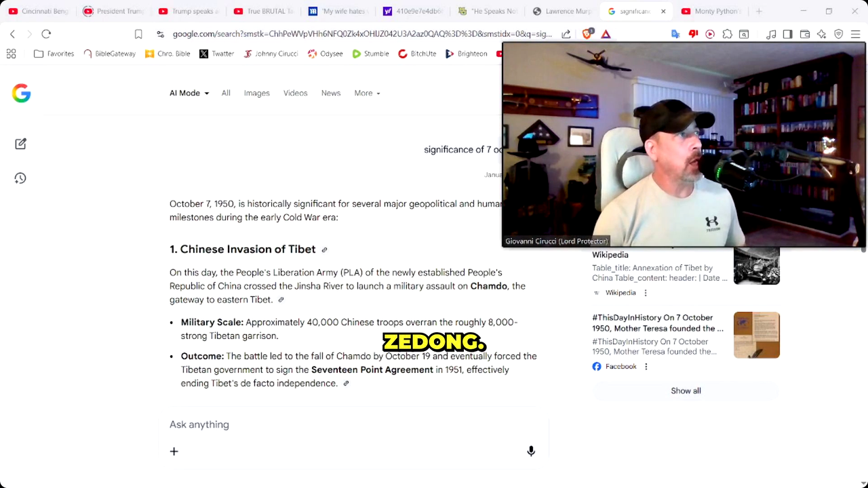Bookmark this page with bookmark icon
This screenshot has width=868, height=488.
[138, 34]
